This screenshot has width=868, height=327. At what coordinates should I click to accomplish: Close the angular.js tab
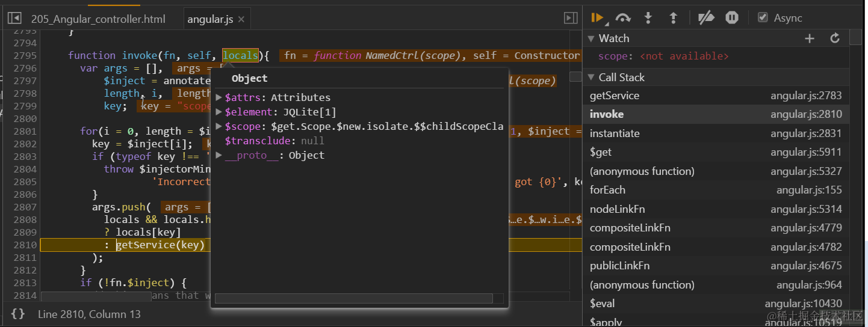[x=241, y=19]
